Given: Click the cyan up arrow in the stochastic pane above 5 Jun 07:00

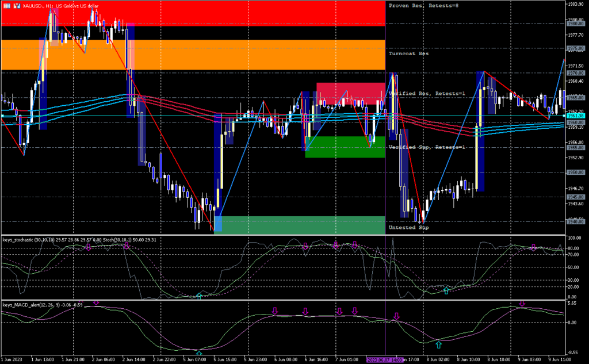Looking at the screenshot, I should (x=199, y=296).
